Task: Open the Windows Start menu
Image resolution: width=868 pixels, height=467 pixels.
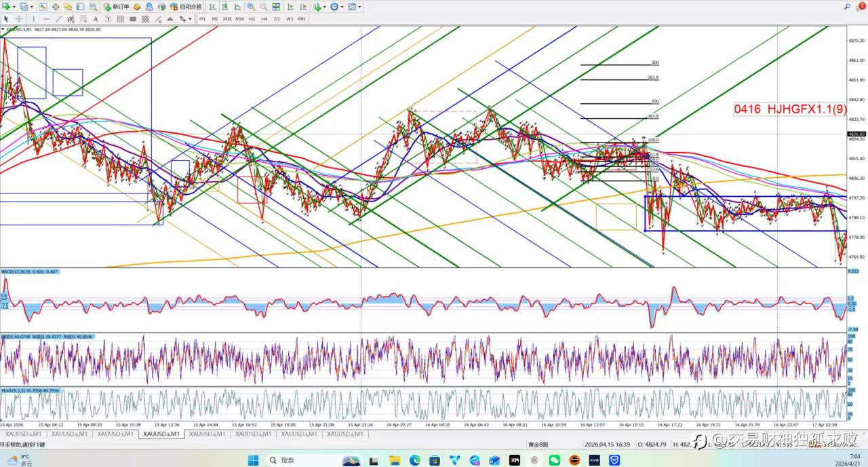Action: (253, 460)
